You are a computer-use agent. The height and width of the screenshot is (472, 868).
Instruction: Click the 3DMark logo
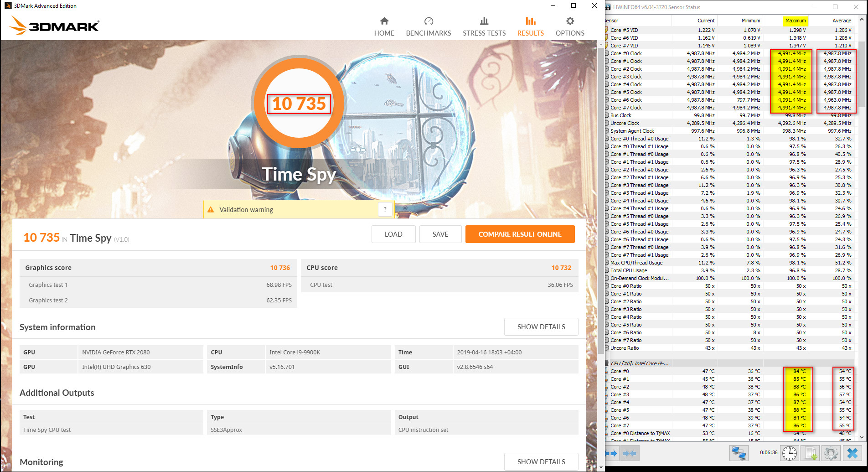[x=55, y=26]
